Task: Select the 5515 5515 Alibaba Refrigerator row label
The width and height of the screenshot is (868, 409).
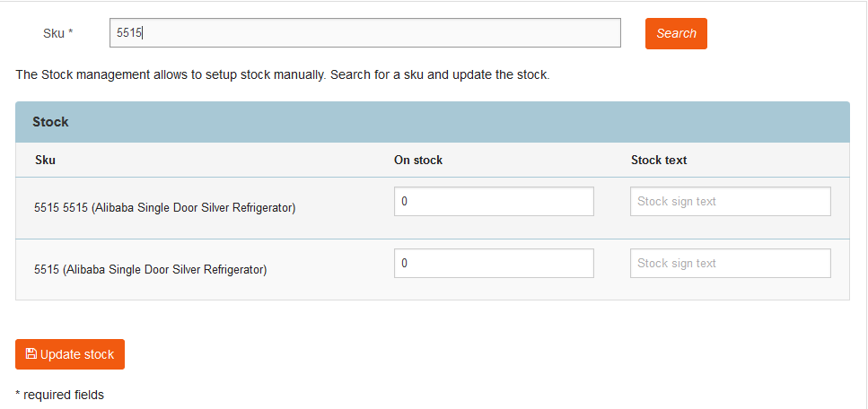Action: pyautogui.click(x=165, y=208)
